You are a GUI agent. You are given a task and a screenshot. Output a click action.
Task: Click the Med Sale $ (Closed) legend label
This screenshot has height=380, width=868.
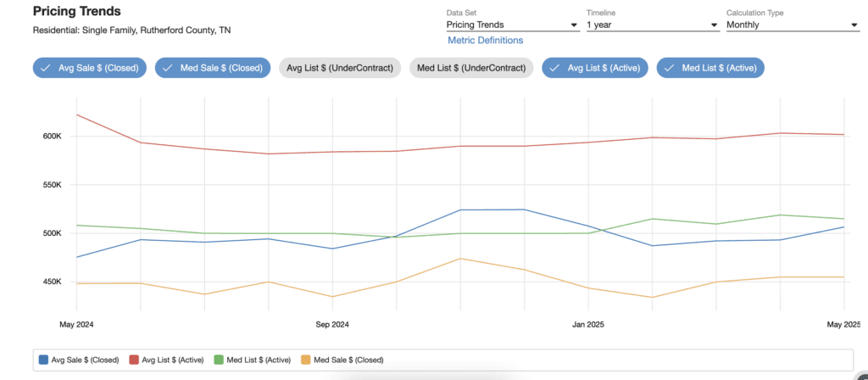[349, 360]
